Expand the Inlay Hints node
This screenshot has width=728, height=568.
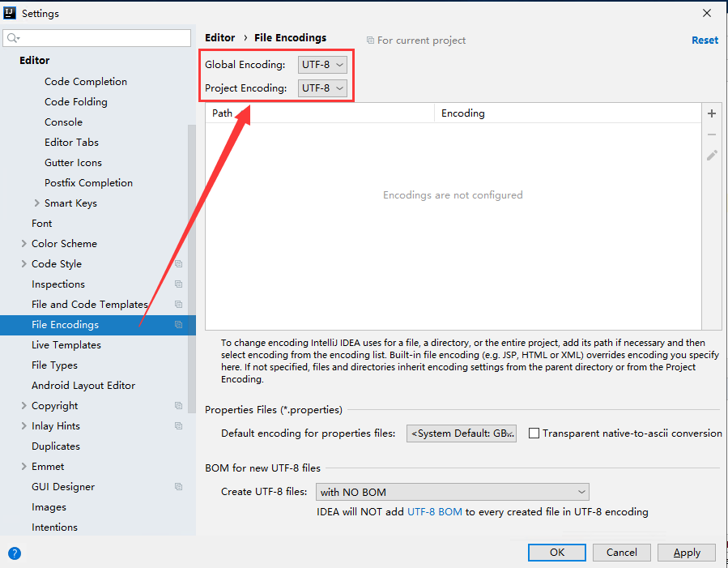23,426
